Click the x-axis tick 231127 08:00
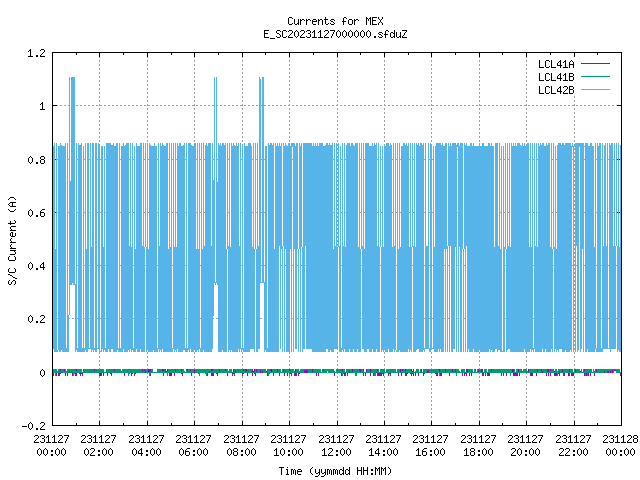This screenshot has width=640, height=480. pyautogui.click(x=241, y=446)
